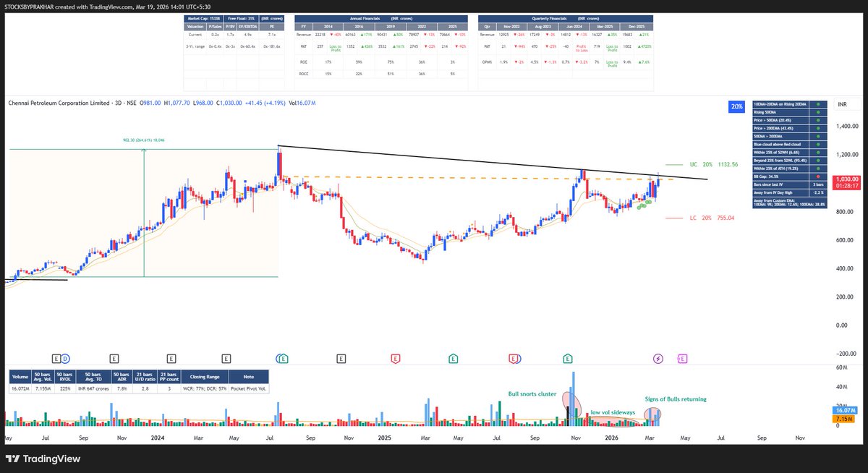Click the Rising 50EMA indicator row
This screenshot has width=868, height=473.
point(790,113)
